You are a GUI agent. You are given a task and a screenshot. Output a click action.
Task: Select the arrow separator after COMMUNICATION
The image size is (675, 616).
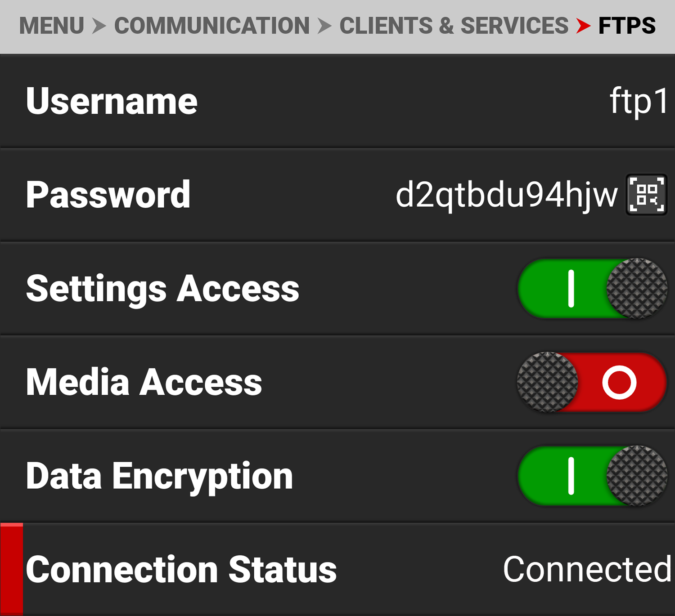(324, 26)
